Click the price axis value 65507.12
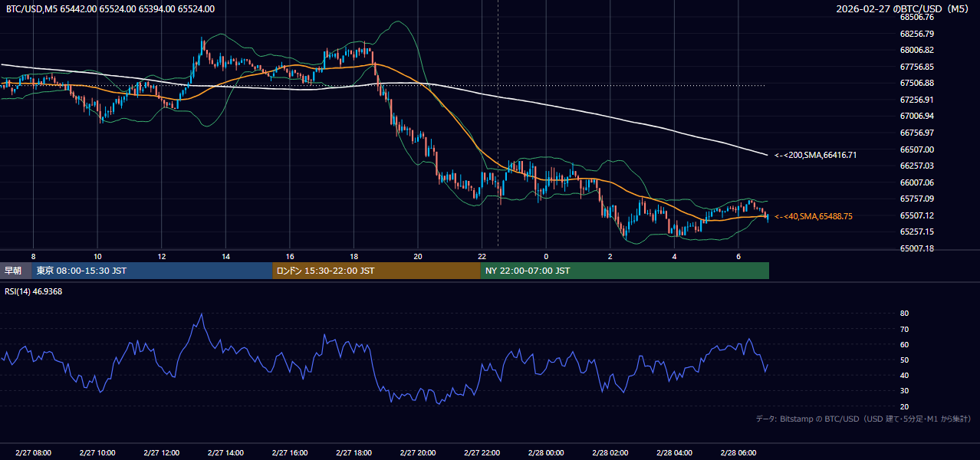The width and height of the screenshot is (980, 460). pyautogui.click(x=917, y=215)
